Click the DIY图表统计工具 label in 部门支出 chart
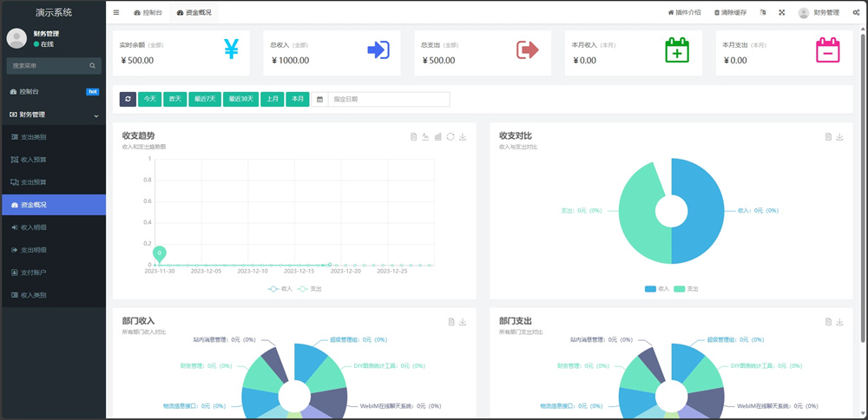This screenshot has width=868, height=420. [766, 366]
